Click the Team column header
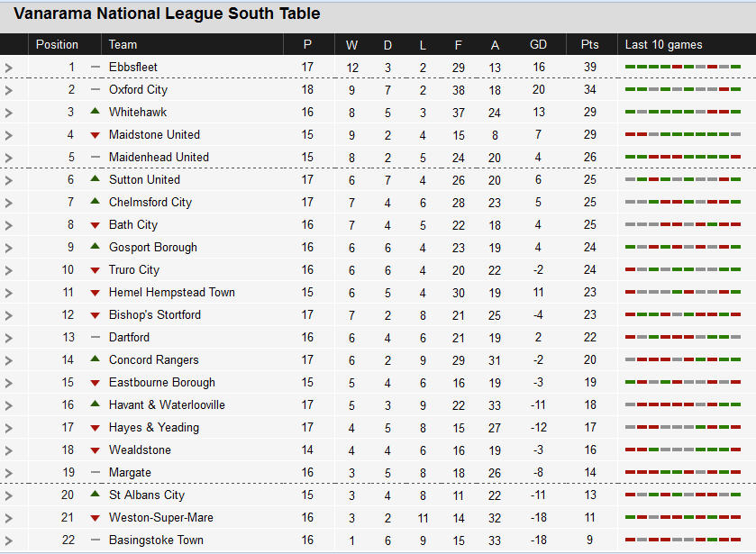 [x=123, y=44]
